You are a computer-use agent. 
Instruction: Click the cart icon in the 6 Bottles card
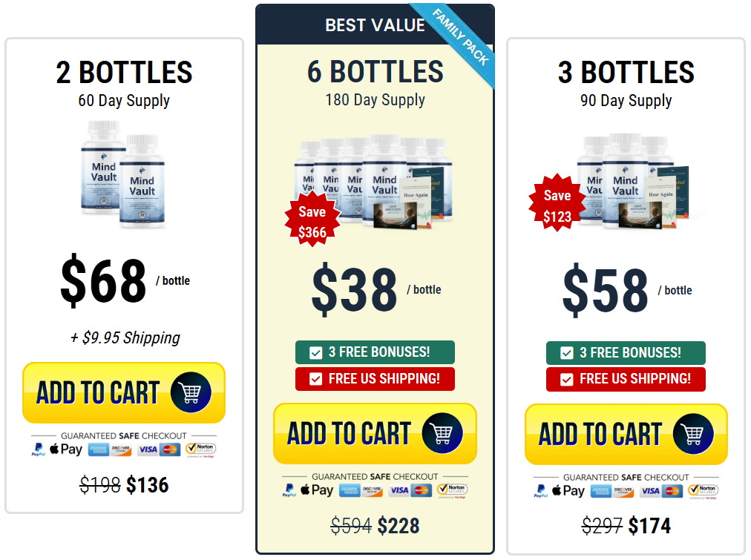click(442, 433)
